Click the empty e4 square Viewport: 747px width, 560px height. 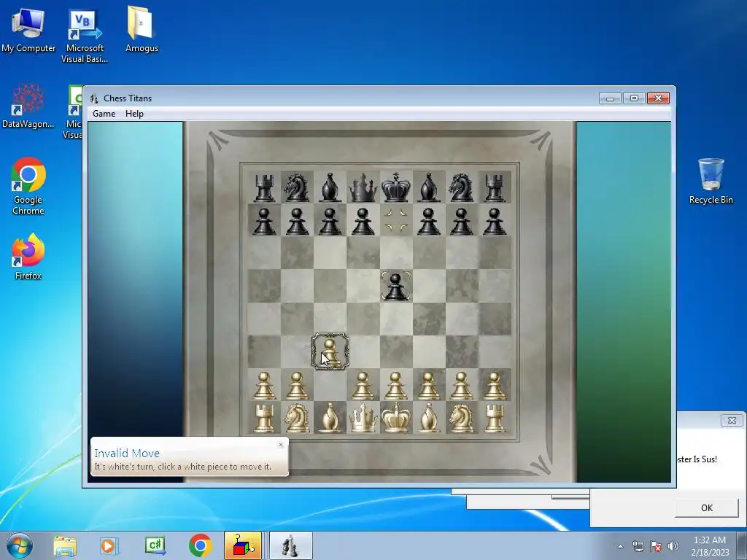[396, 319]
